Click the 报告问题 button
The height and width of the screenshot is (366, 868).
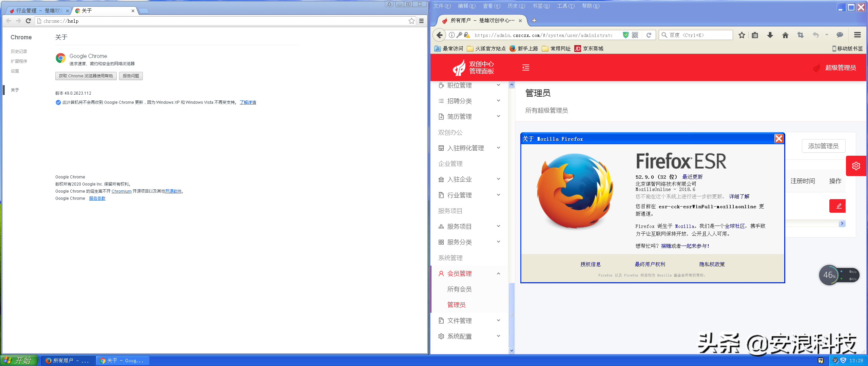click(x=131, y=76)
